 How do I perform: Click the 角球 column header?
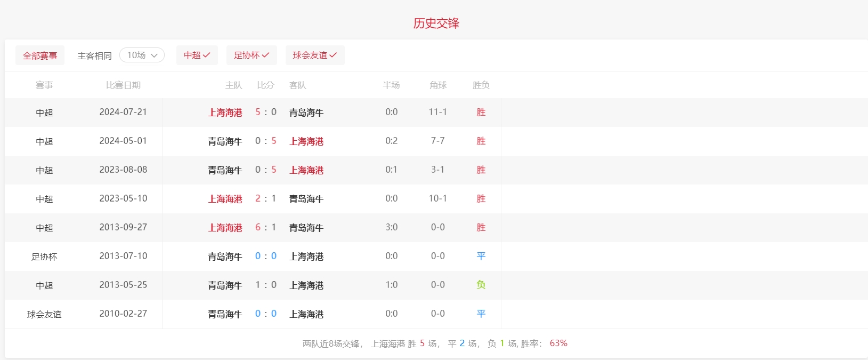(x=437, y=85)
